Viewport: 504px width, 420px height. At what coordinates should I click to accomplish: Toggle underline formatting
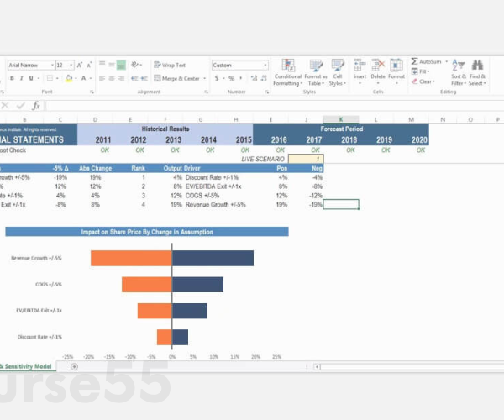(31, 78)
